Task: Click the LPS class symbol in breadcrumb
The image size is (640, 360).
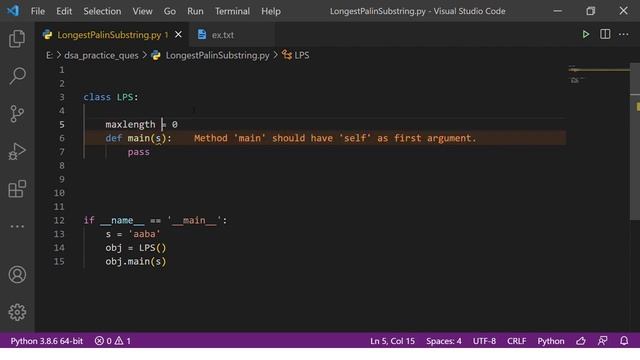Action: coord(296,55)
